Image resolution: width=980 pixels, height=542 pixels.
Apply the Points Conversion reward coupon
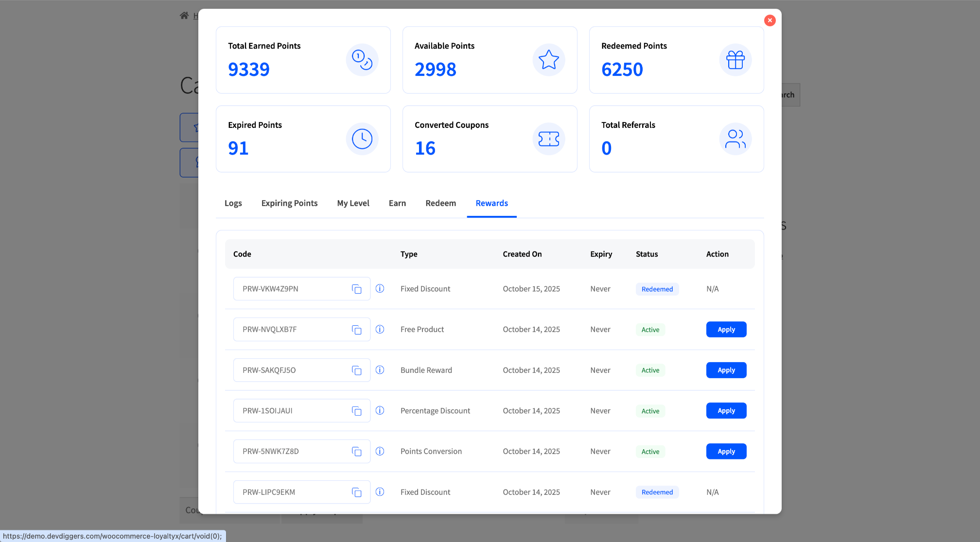point(726,451)
